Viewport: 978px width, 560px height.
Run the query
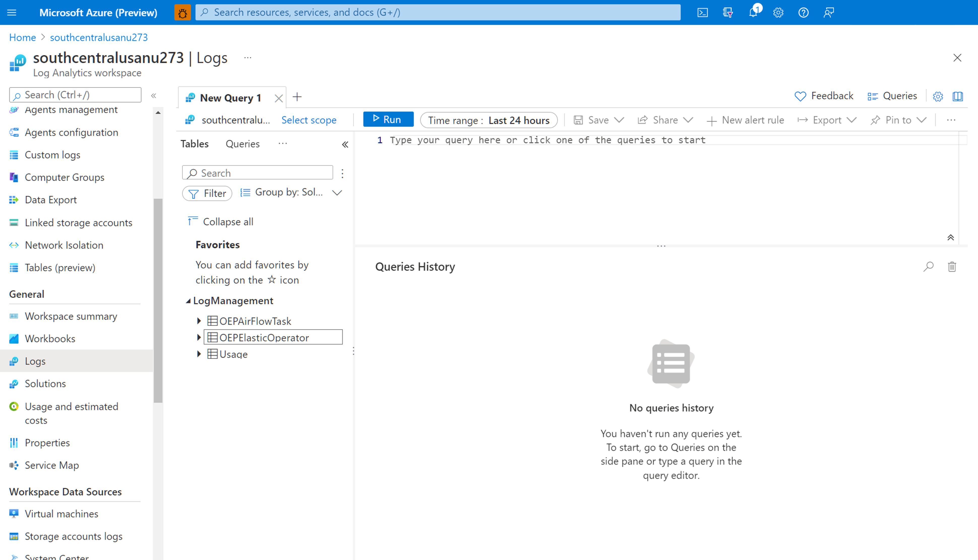click(x=388, y=119)
